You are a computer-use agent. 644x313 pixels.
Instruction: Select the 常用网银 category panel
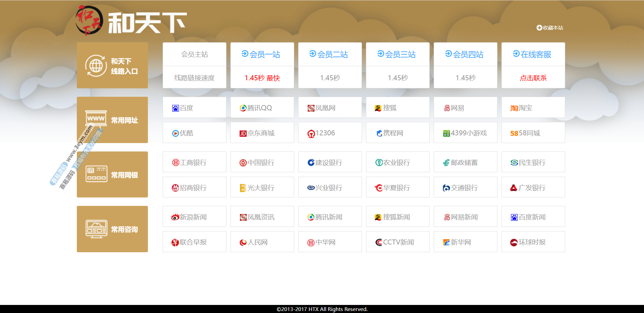112,175
